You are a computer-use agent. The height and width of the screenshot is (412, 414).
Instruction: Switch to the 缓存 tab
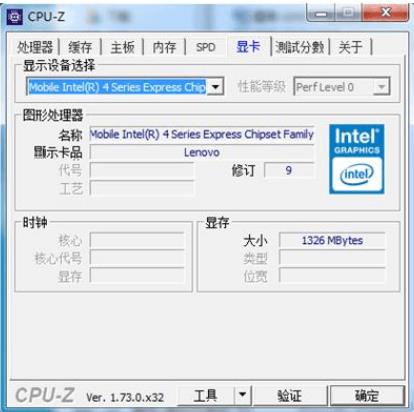point(80,47)
